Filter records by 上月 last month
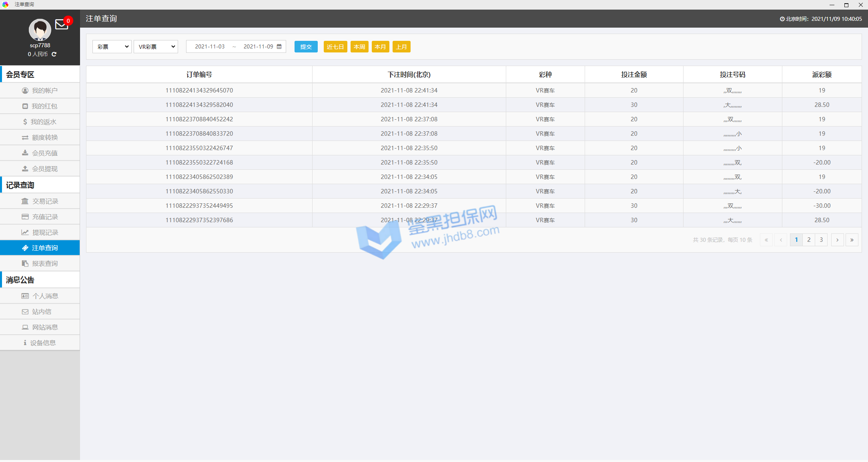Viewport: 868px width, 462px height. coord(401,47)
